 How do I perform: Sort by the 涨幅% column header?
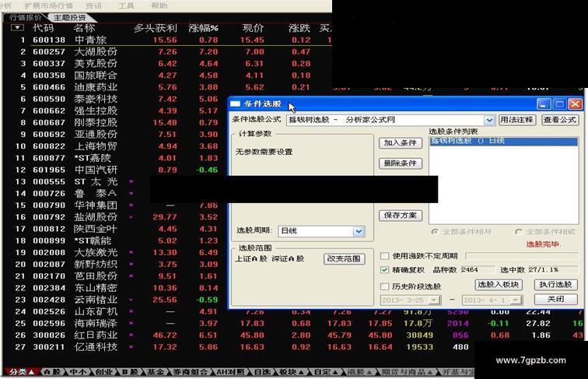[x=203, y=28]
